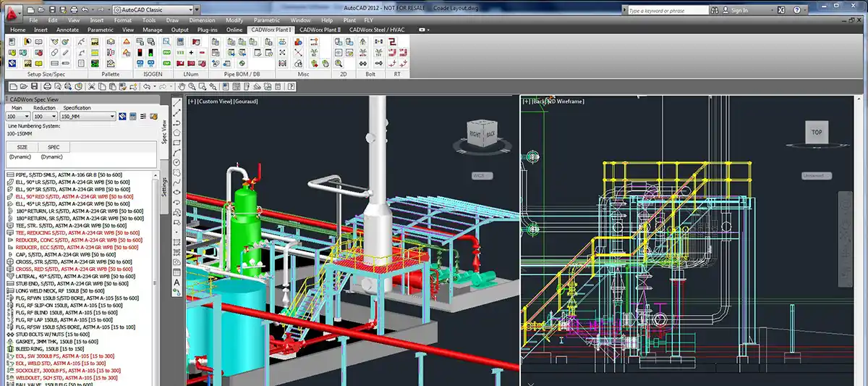The image size is (868, 386).
Task: Click the Sign In button
Action: [x=739, y=11]
